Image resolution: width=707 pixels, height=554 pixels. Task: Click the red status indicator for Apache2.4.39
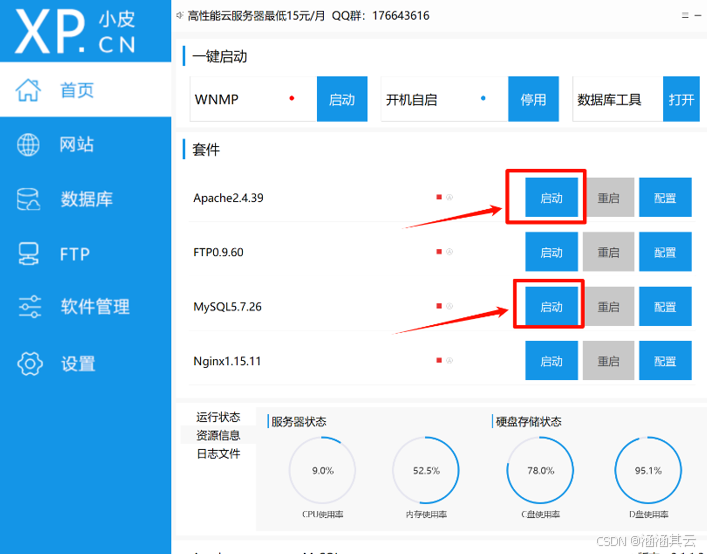point(439,197)
